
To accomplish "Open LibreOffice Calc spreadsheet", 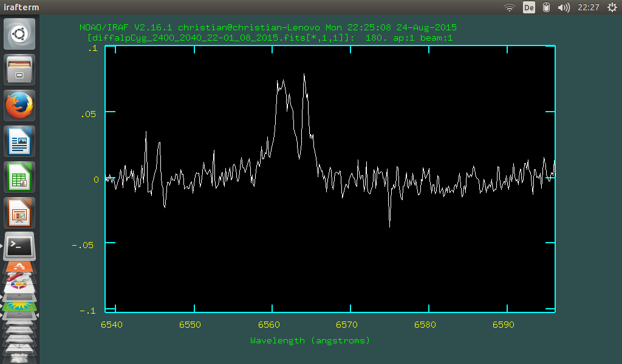I will tap(20, 177).
